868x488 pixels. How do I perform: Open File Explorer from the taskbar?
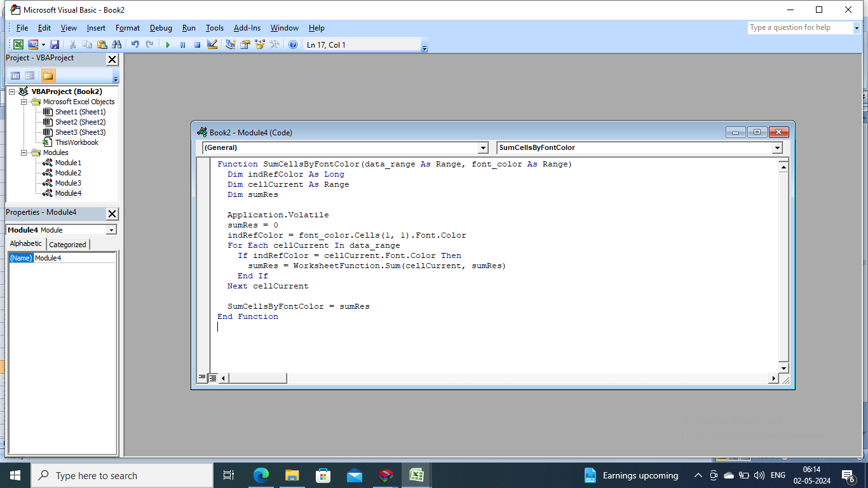pyautogui.click(x=292, y=475)
